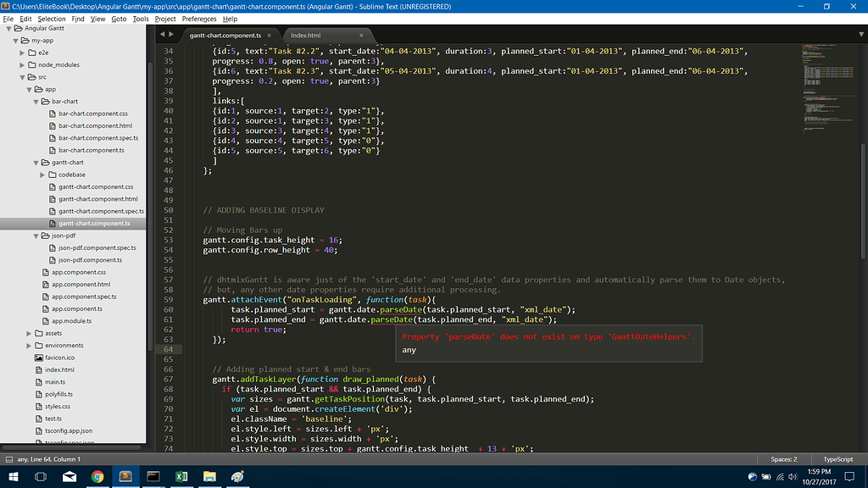868x488 pixels.
Task: Open Chrome from the Windows taskbar
Action: tap(97, 477)
